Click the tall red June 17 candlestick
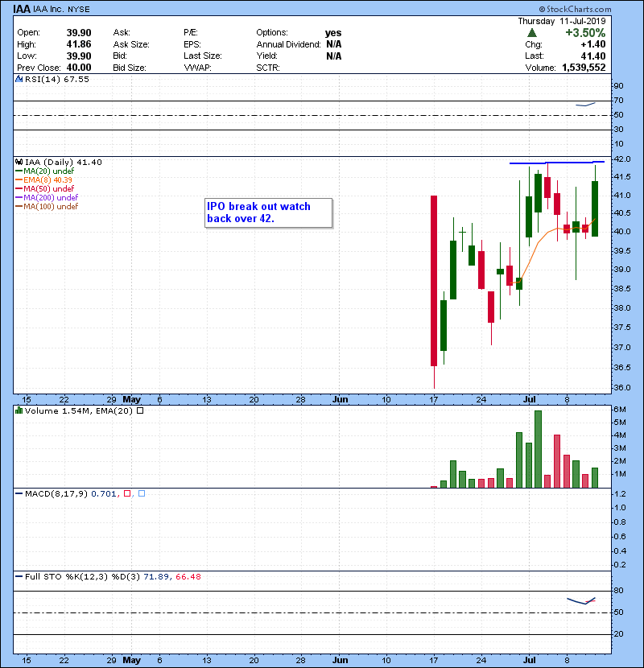Screen dimensions: 644x668 [434, 280]
